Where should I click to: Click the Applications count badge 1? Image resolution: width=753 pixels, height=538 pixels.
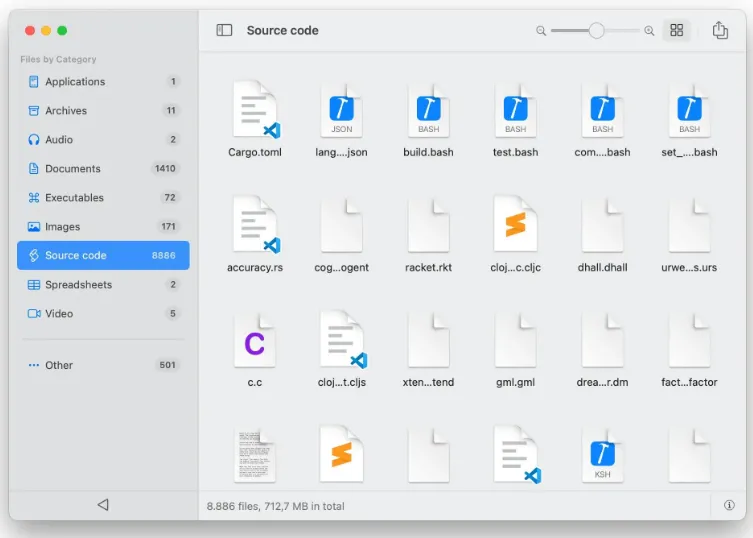pyautogui.click(x=173, y=82)
